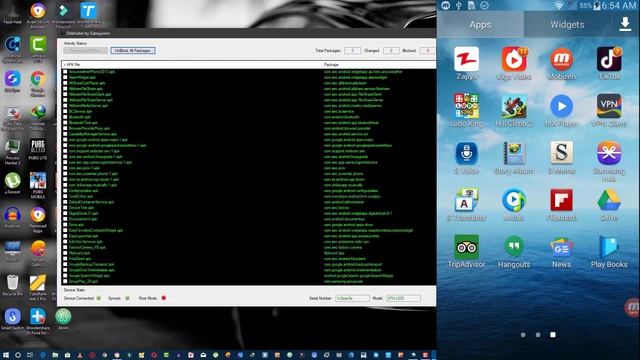
Task: Open Task View from taskbar
Action: click(x=30, y=355)
